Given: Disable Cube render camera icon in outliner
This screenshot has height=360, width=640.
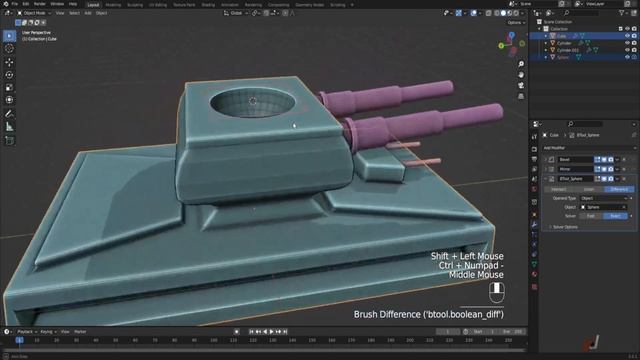Looking at the screenshot, I should [x=634, y=36].
